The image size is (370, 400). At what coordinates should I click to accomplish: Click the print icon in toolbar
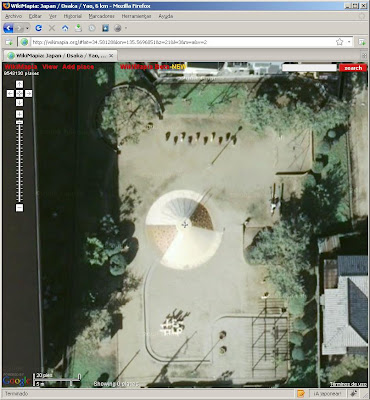[x=118, y=28]
